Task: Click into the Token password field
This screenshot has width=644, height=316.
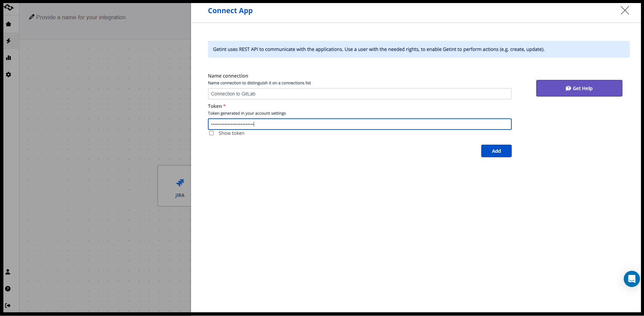Action: click(359, 124)
